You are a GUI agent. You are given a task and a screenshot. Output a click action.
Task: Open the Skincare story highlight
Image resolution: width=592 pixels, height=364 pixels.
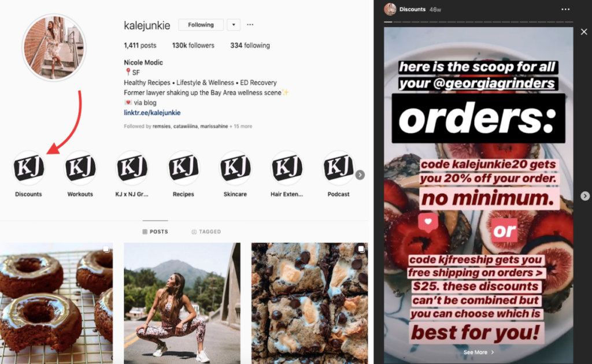coord(235,168)
